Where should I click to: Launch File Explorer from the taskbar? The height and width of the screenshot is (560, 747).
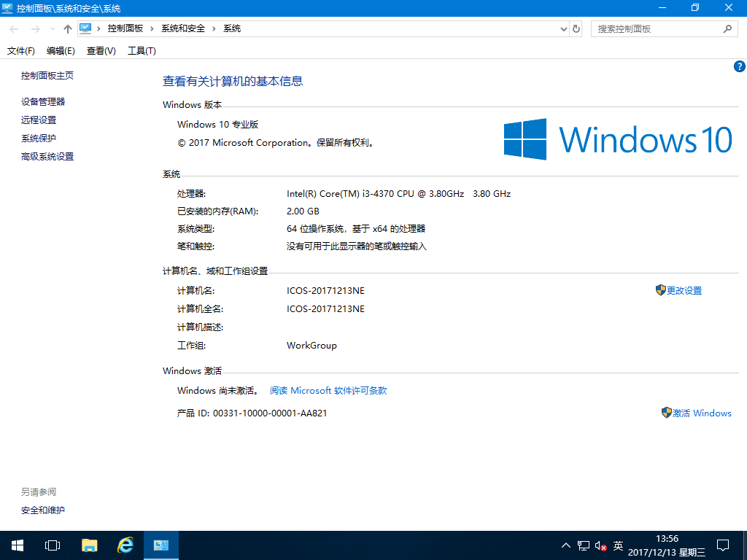pyautogui.click(x=89, y=545)
